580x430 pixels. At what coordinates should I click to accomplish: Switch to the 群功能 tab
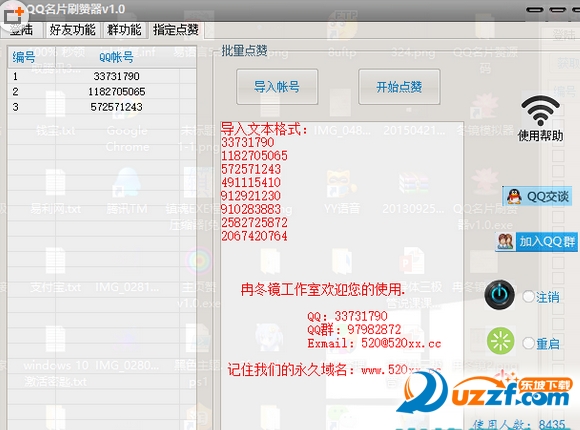(x=124, y=30)
